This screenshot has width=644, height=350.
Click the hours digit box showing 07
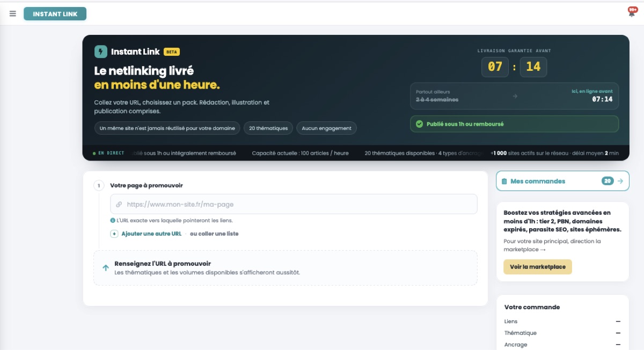[495, 67]
